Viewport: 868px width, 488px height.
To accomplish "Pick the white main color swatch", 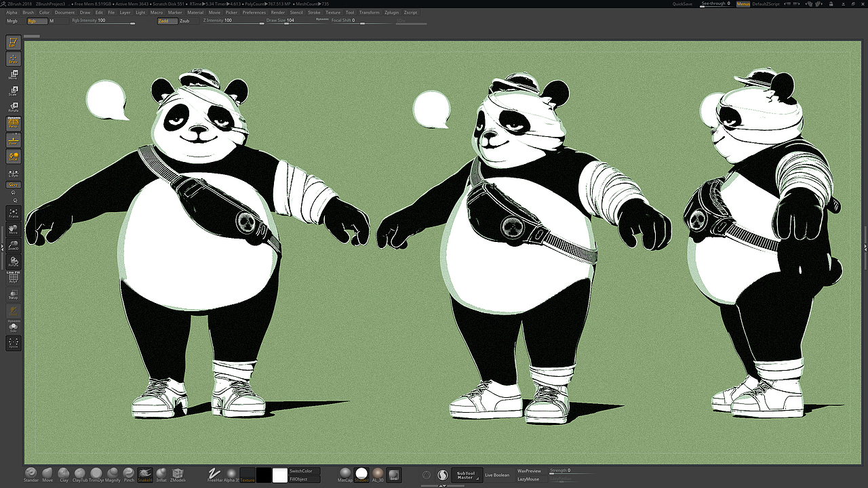I will (280, 475).
